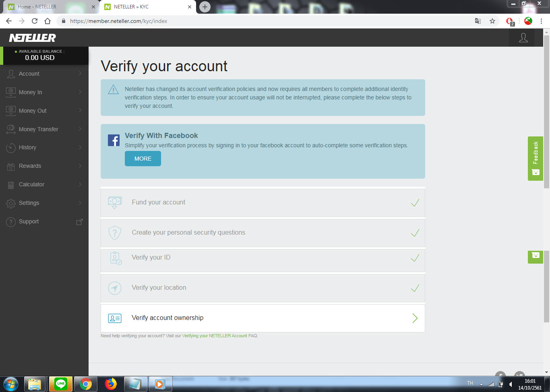Click the Verify your location arrow icon

(x=115, y=288)
